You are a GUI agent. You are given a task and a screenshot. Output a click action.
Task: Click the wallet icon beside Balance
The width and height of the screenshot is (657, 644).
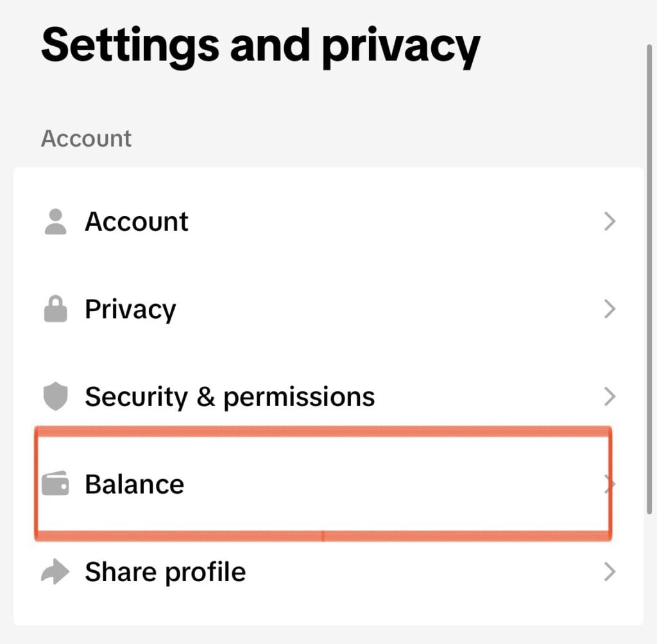56,484
